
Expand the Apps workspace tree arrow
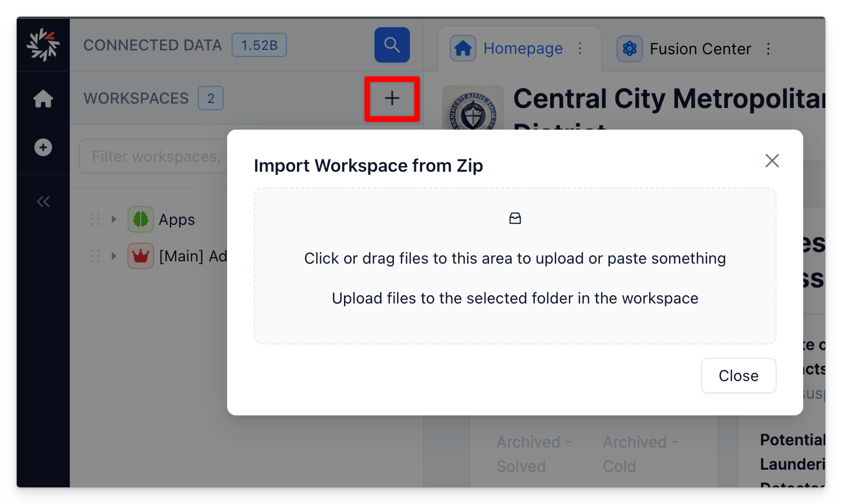click(x=114, y=219)
